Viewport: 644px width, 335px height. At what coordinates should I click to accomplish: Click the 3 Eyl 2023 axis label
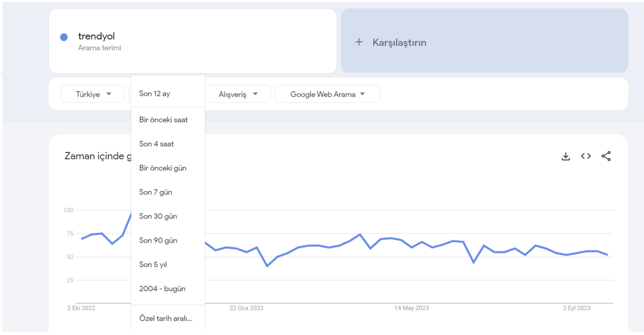coord(577,308)
